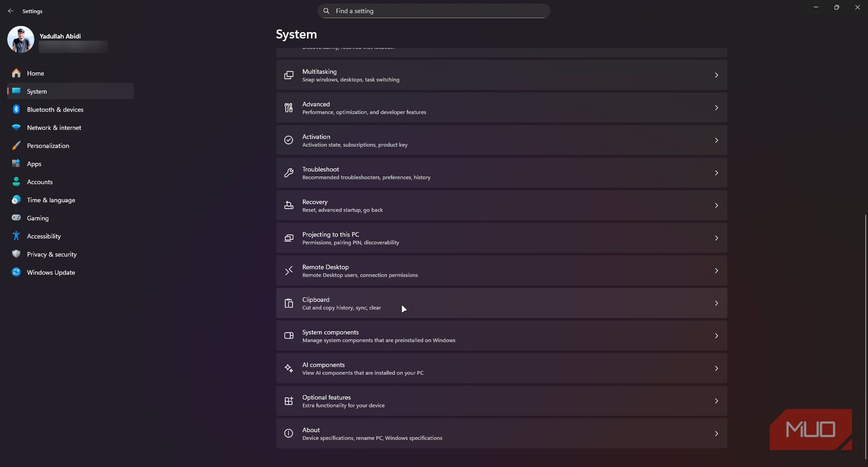The height and width of the screenshot is (467, 868).
Task: Click the Bluetooth icon in the sidebar
Action: [x=16, y=109]
